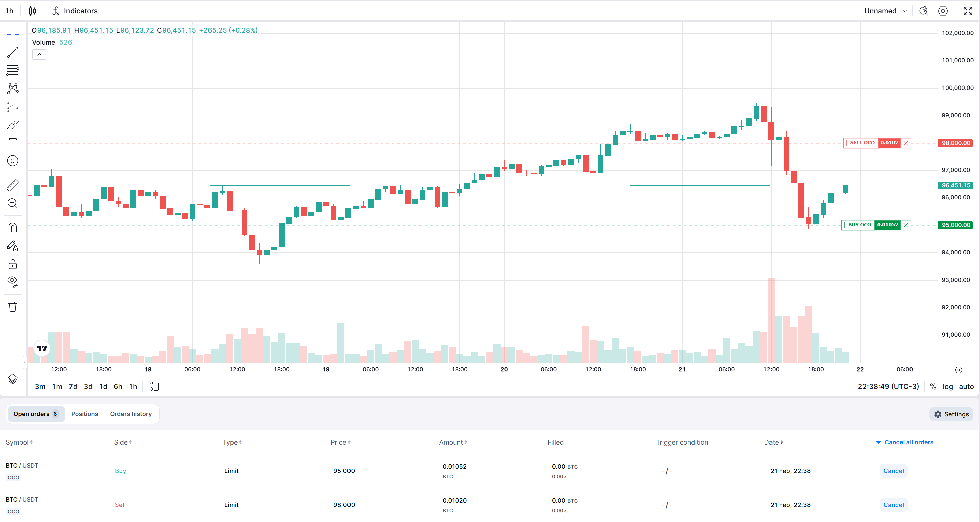980x522 pixels.
Task: Select the pattern drawing tool
Action: [x=13, y=88]
